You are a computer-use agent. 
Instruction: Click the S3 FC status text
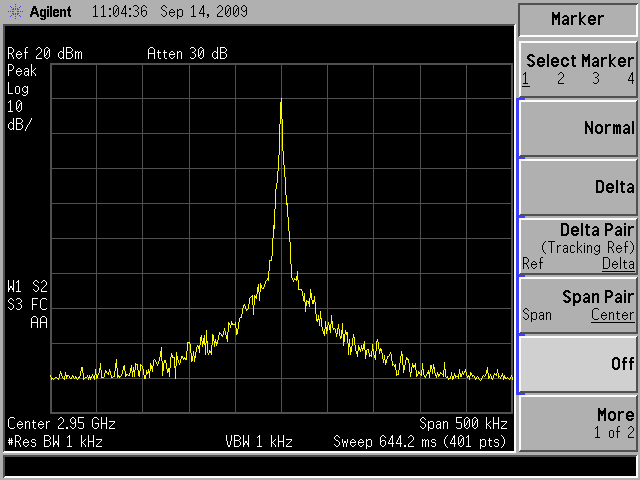[x=27, y=304]
